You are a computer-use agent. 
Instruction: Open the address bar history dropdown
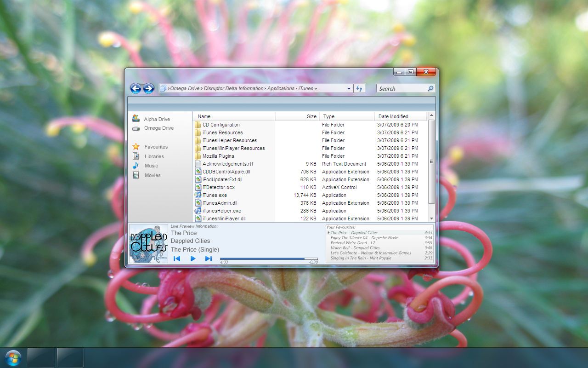[x=348, y=88]
